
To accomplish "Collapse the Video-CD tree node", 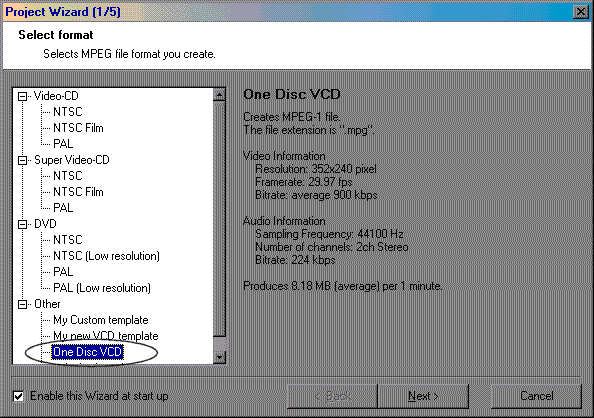I will 22,96.
